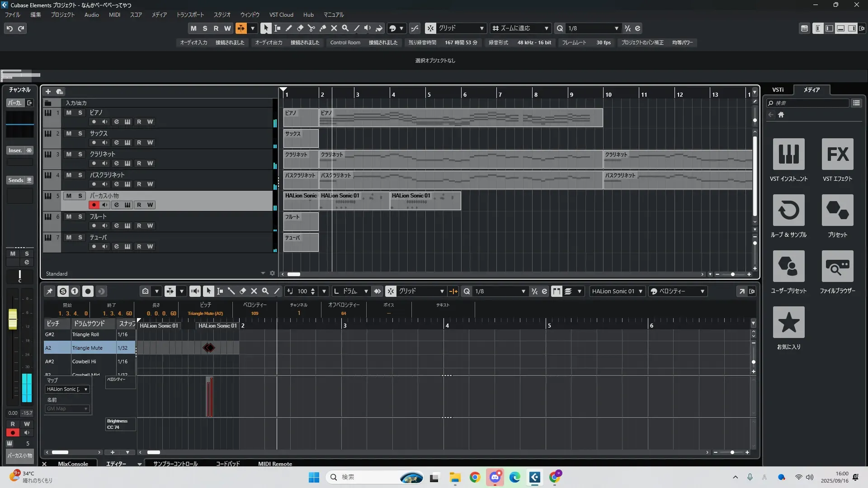The height and width of the screenshot is (488, 868).
Task: Open the Loops & Samples tile
Action: (x=788, y=210)
